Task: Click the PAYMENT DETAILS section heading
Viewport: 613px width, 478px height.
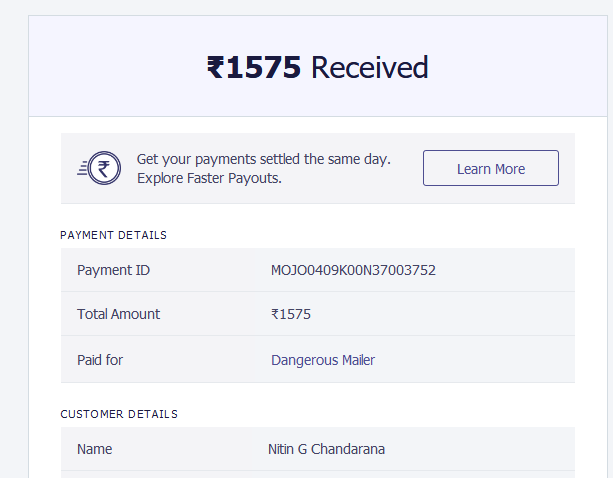Action: [113, 235]
